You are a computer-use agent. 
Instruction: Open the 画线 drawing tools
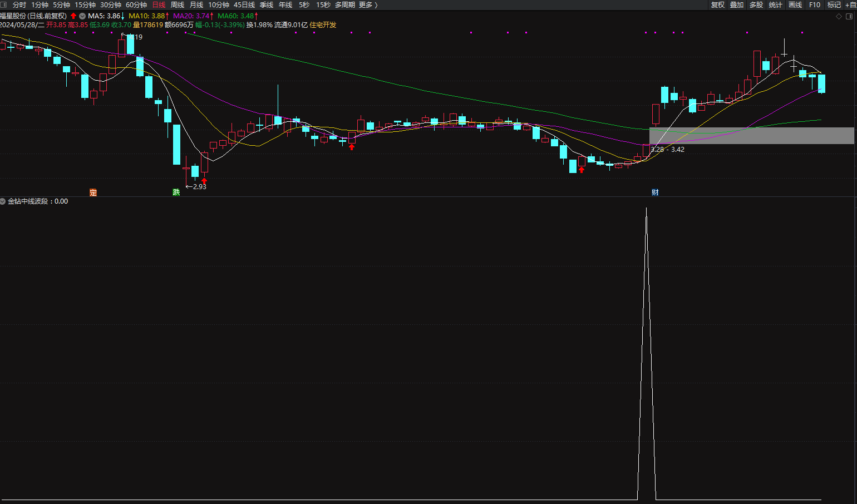pyautogui.click(x=795, y=5)
